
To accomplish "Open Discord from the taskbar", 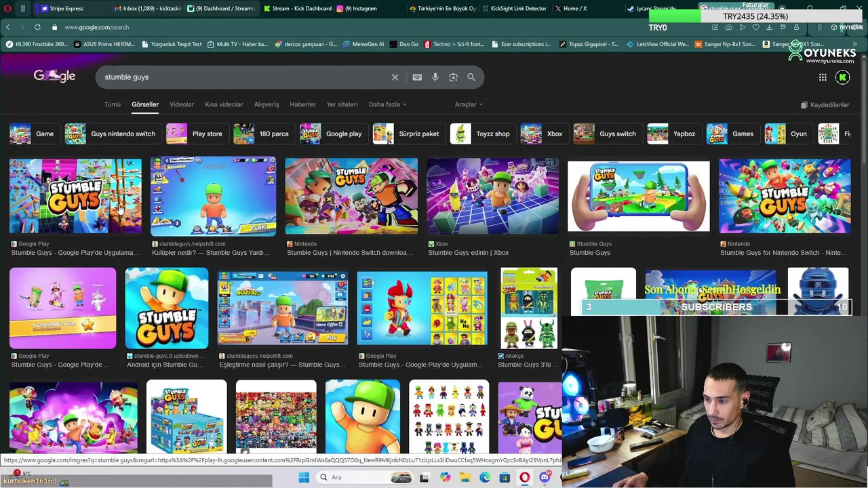I will coord(545,477).
